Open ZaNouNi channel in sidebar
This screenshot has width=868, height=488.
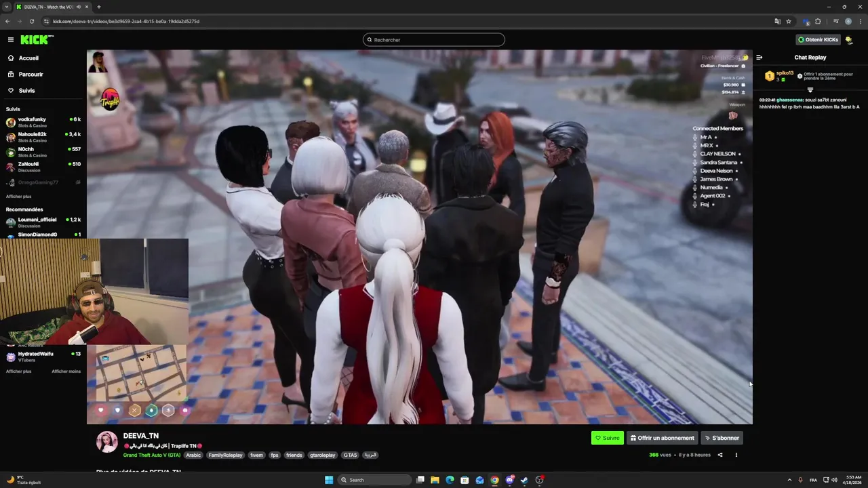pyautogui.click(x=43, y=167)
